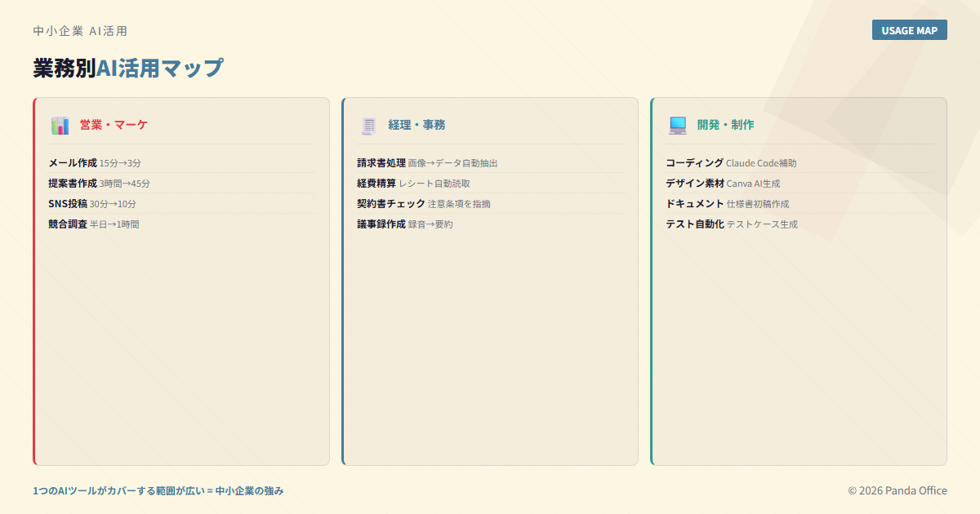The height and width of the screenshot is (514, 980).
Task: Select the 経理・事務 card heading
Action: pos(416,125)
